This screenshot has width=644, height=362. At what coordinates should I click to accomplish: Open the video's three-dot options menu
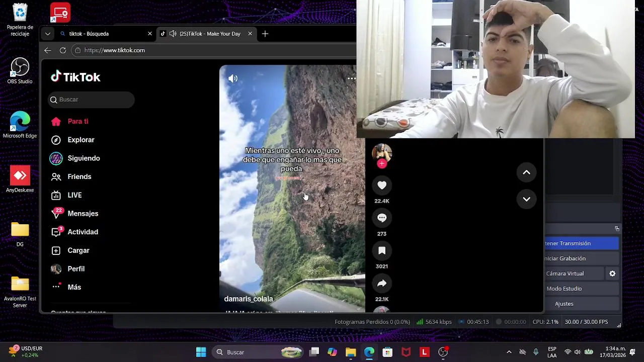[x=351, y=78]
